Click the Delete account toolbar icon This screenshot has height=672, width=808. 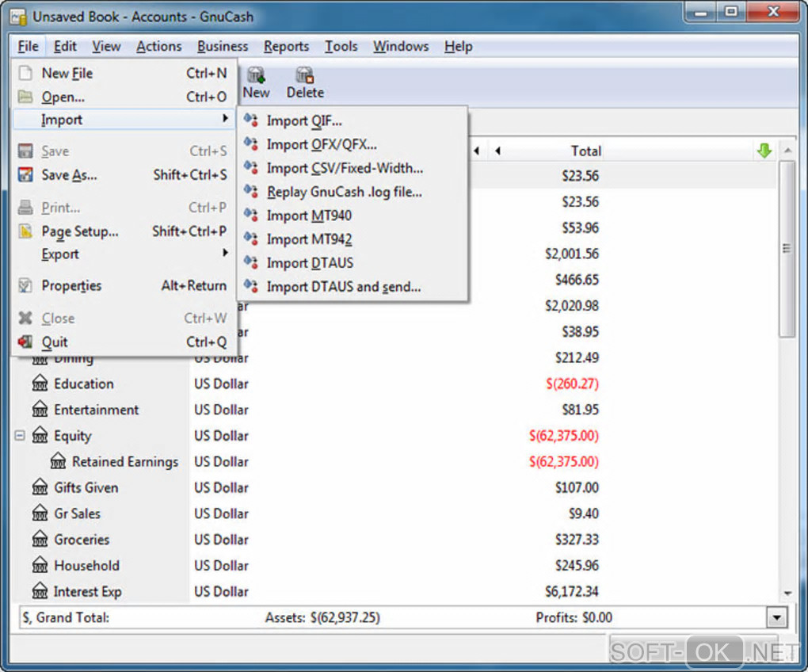(x=304, y=75)
